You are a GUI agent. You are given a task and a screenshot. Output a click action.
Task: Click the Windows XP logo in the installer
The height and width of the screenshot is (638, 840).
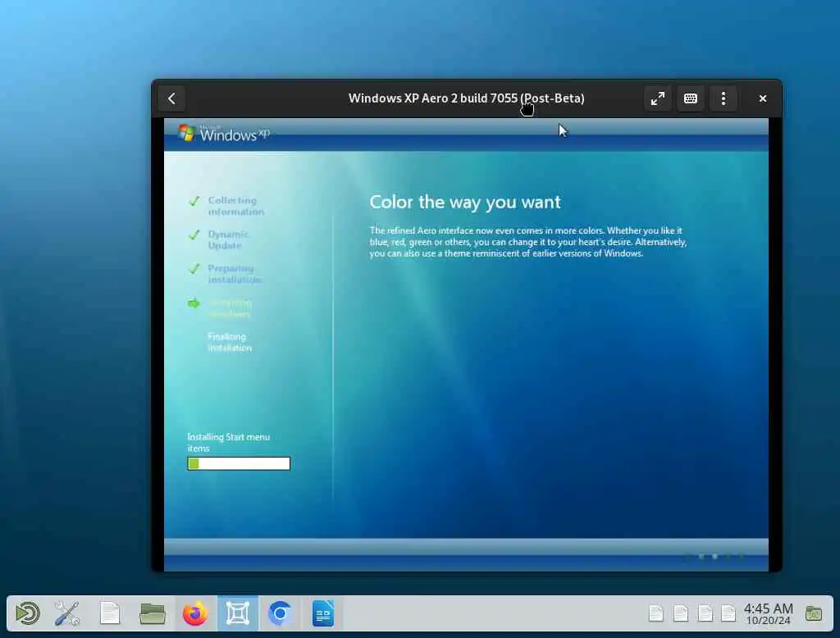(224, 134)
